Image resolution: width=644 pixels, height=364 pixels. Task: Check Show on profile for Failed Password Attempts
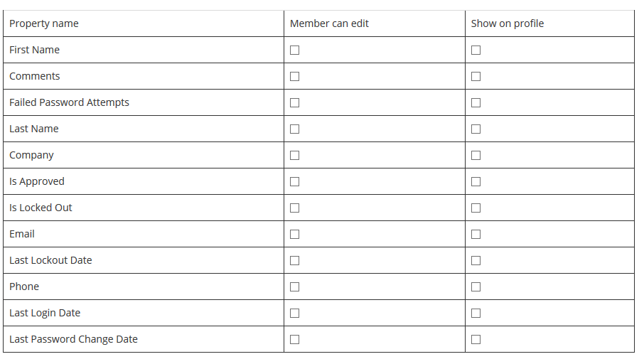(476, 102)
